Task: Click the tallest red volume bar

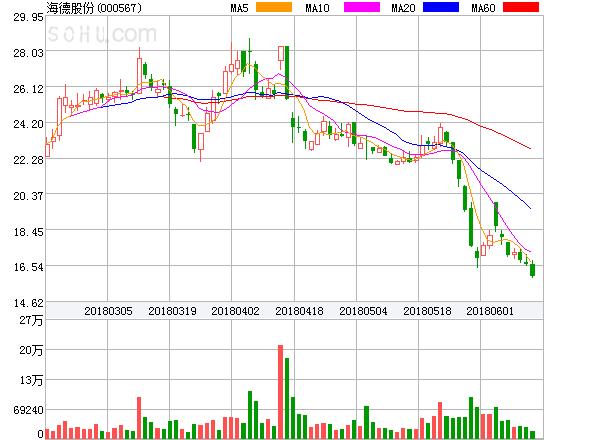Action: pos(280,392)
